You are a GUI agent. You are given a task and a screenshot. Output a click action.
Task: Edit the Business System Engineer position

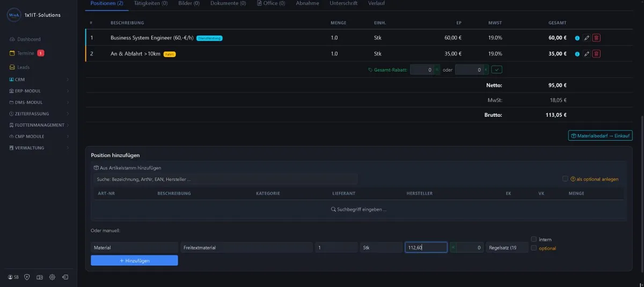pos(587,38)
